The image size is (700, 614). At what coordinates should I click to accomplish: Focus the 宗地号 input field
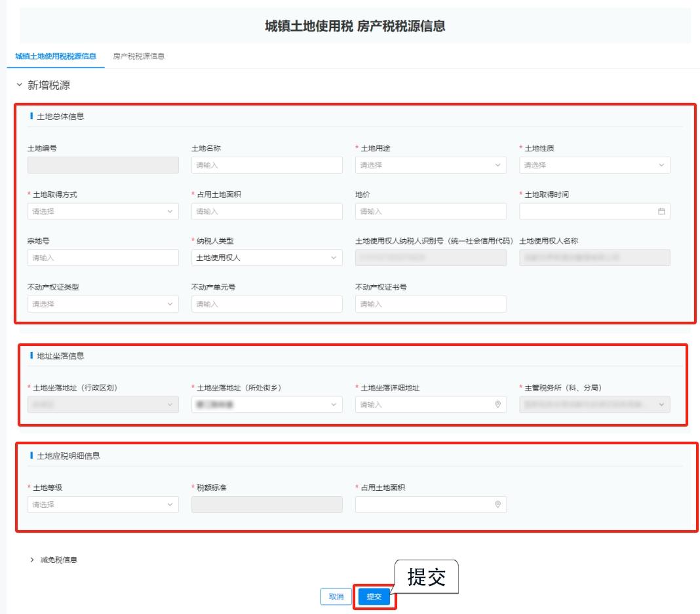[103, 258]
